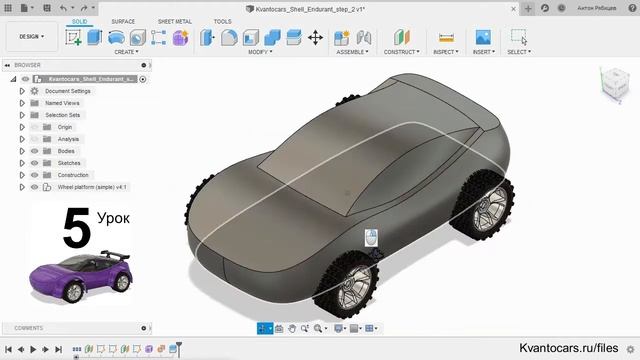
Task: Choose the Joint tool in Assemble
Action: (x=363, y=38)
